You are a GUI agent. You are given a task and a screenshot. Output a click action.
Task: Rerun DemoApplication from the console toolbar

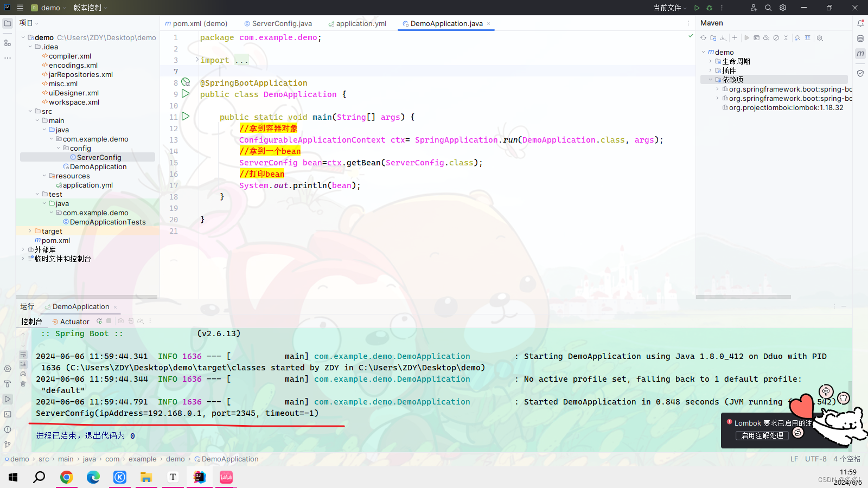tap(99, 321)
